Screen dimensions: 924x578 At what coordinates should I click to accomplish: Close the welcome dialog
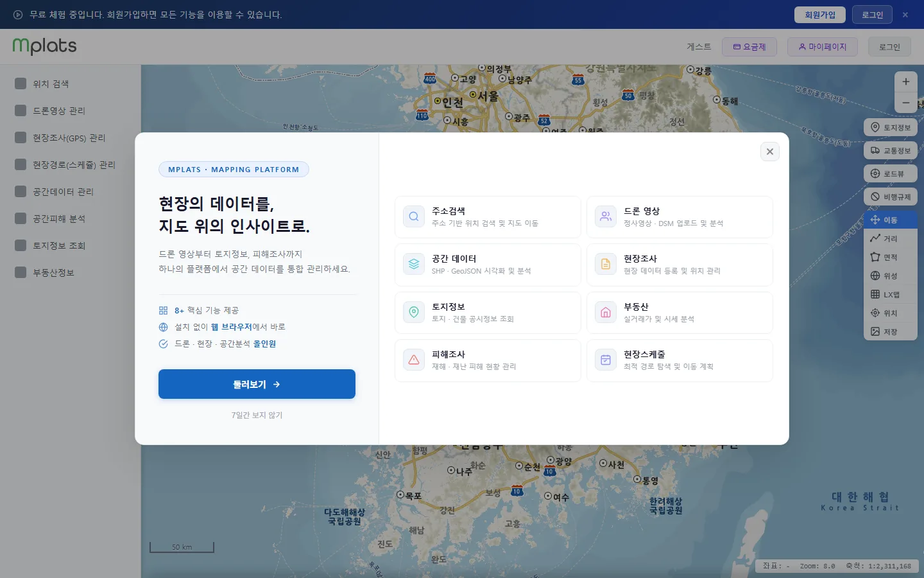coord(770,152)
